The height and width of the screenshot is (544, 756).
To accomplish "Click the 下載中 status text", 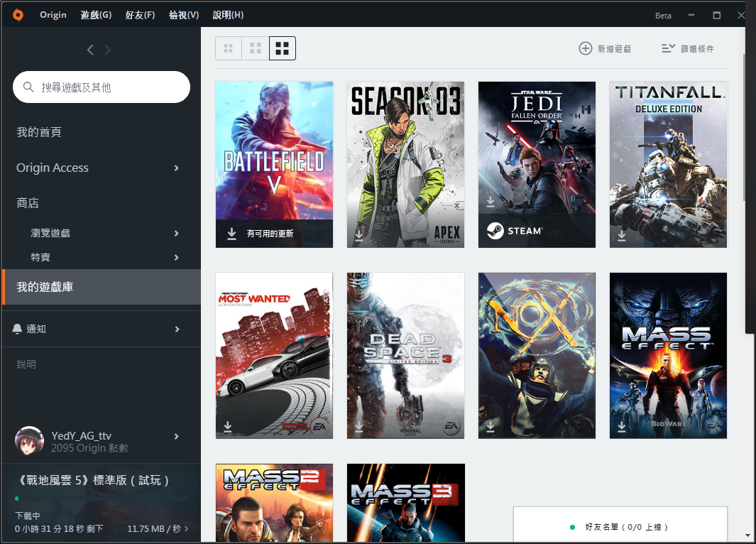I will coord(28,516).
